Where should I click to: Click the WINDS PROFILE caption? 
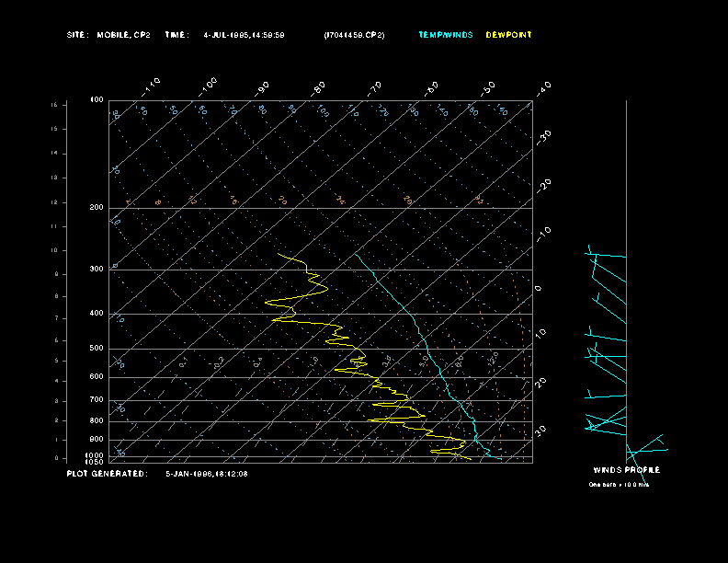pos(627,470)
